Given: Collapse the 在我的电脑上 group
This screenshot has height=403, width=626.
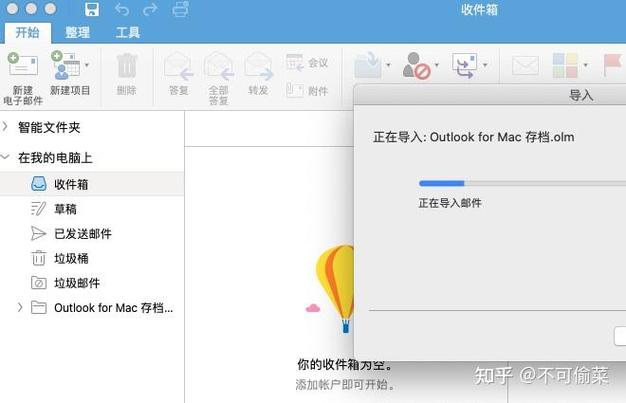Looking at the screenshot, I should (x=5, y=157).
